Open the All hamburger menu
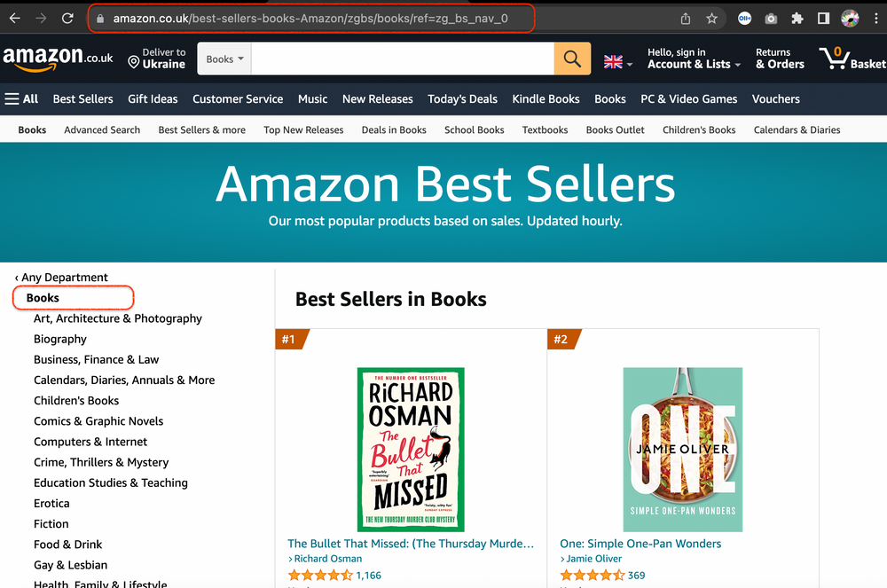This screenshot has height=588, width=887. [x=20, y=98]
